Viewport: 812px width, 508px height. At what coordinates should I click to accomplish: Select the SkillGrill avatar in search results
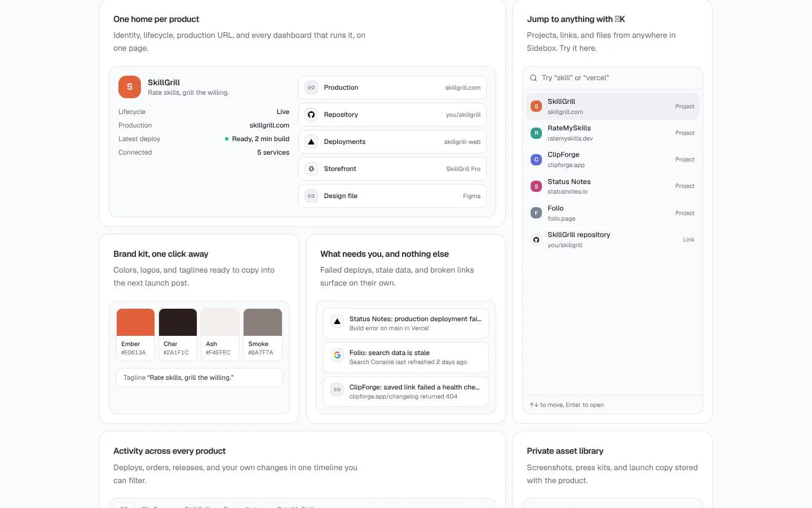click(x=536, y=106)
